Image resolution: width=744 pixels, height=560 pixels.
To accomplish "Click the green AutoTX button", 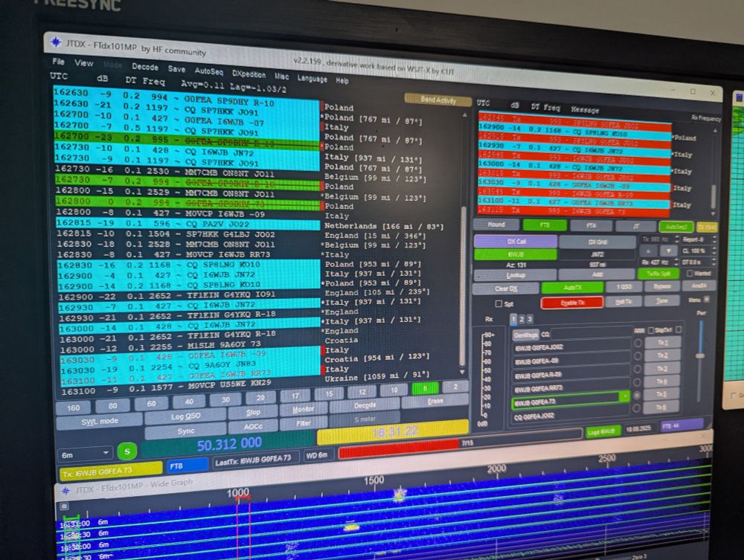I will (572, 287).
